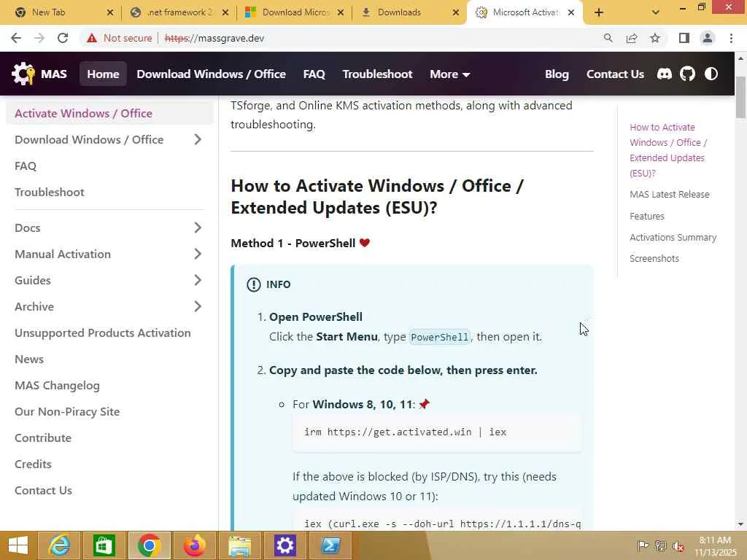Close the Downloads tab
Screen dimensions: 747x560
point(456,12)
